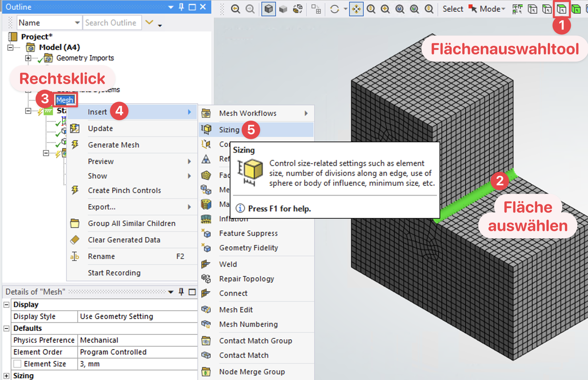Activate the Pan tool icon
Image resolution: width=588 pixels, height=380 pixels.
pos(356,9)
